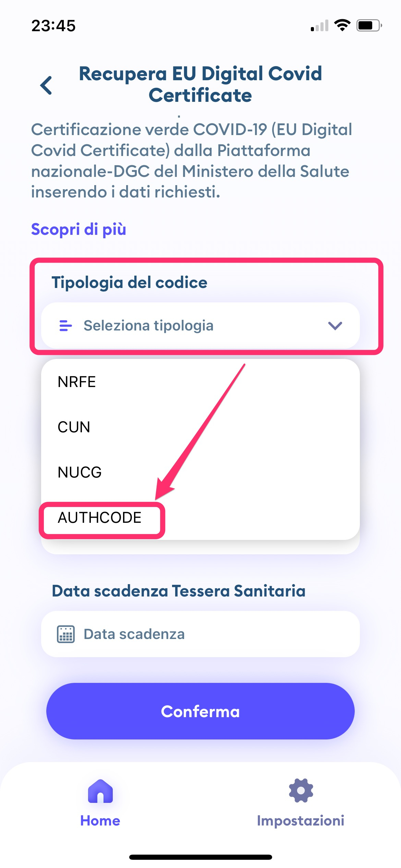Open the Scopri di più link
The height and width of the screenshot is (868, 401).
(x=78, y=229)
